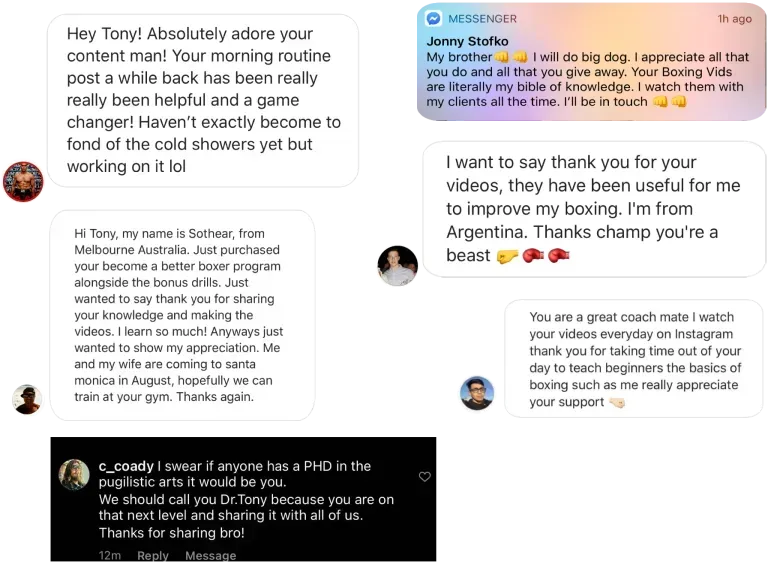Click fist emojis after My brother
Screen dimensions: 768x579
(x=511, y=57)
